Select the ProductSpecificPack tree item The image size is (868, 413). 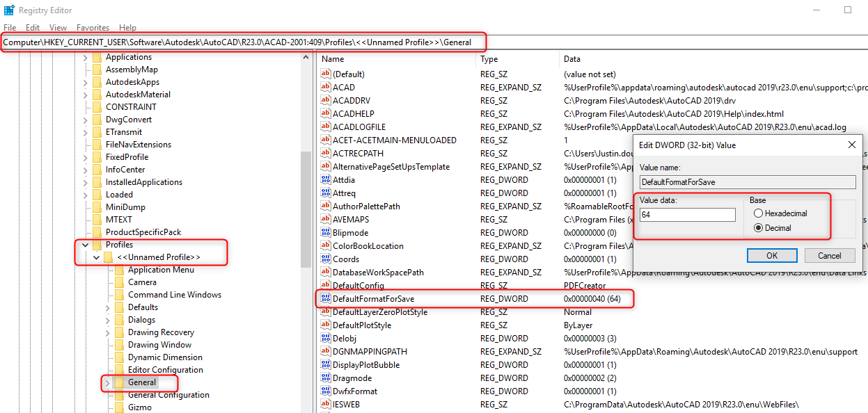[143, 232]
